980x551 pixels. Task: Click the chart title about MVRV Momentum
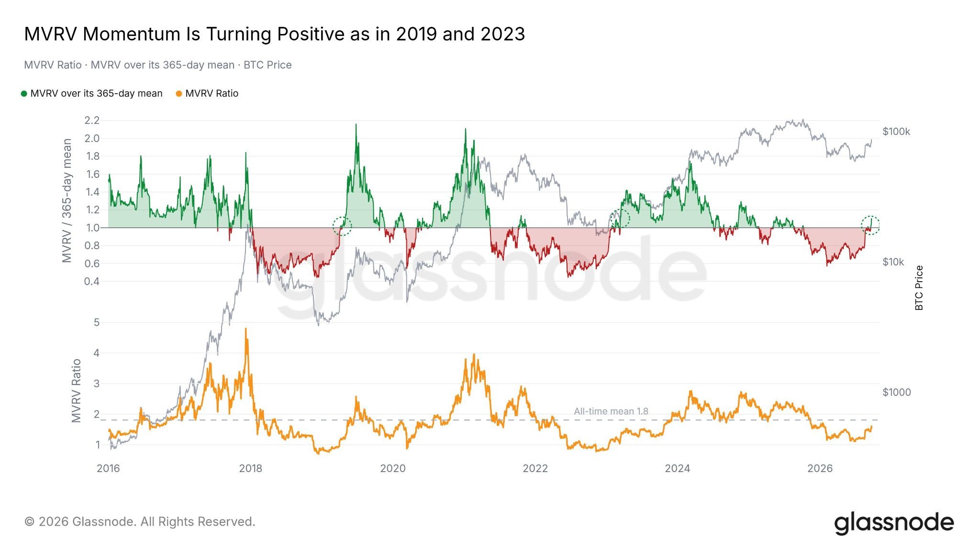tap(275, 34)
